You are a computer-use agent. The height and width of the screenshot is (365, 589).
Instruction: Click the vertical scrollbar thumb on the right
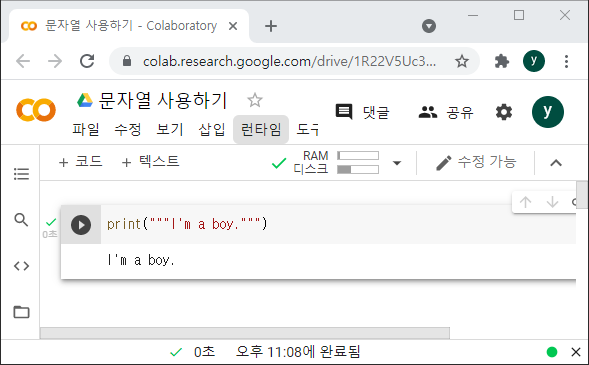coord(582,195)
